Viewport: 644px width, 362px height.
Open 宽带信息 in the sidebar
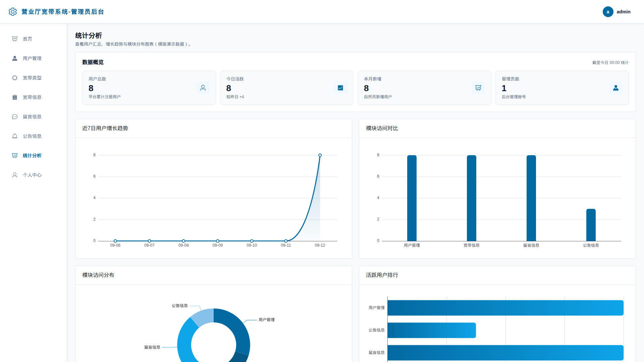(x=34, y=97)
